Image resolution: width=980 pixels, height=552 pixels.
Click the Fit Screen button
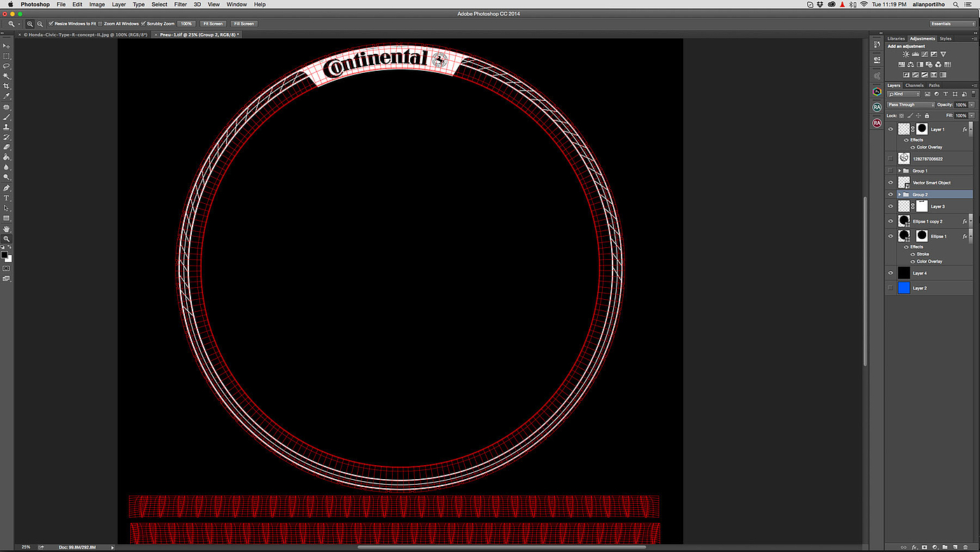213,24
